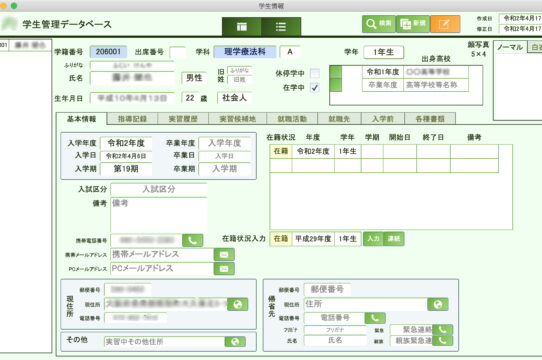542x360 pixels.
Task: Click the 入学日 field showing 令和2年4月6日
Action: click(x=126, y=156)
